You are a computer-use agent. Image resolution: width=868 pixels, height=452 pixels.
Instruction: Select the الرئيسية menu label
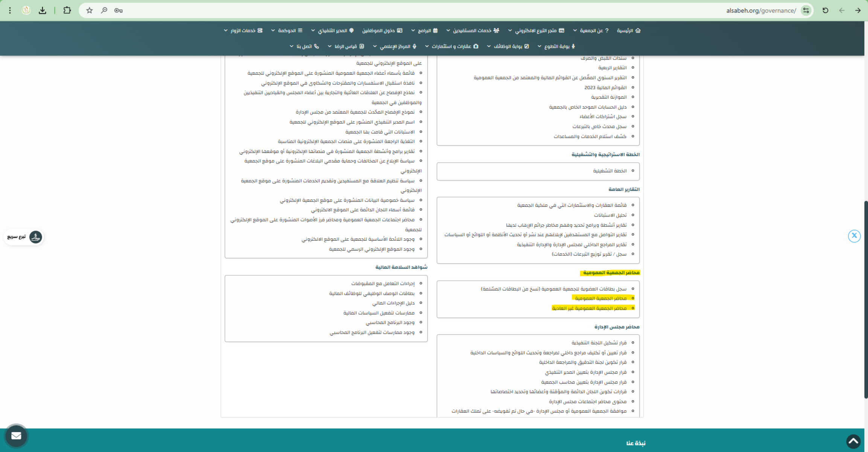click(x=625, y=31)
